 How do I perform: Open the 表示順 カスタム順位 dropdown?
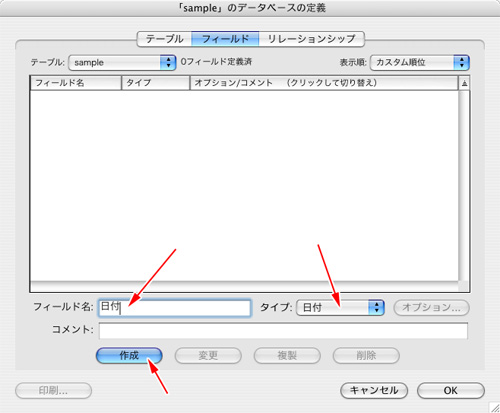coord(420,62)
